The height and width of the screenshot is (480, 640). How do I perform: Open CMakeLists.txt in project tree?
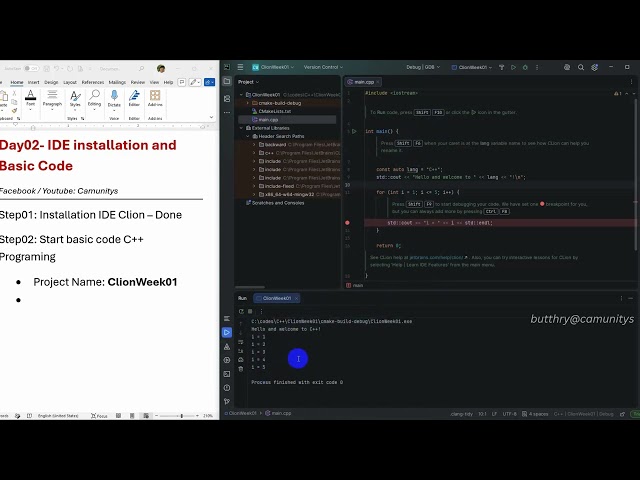275,111
